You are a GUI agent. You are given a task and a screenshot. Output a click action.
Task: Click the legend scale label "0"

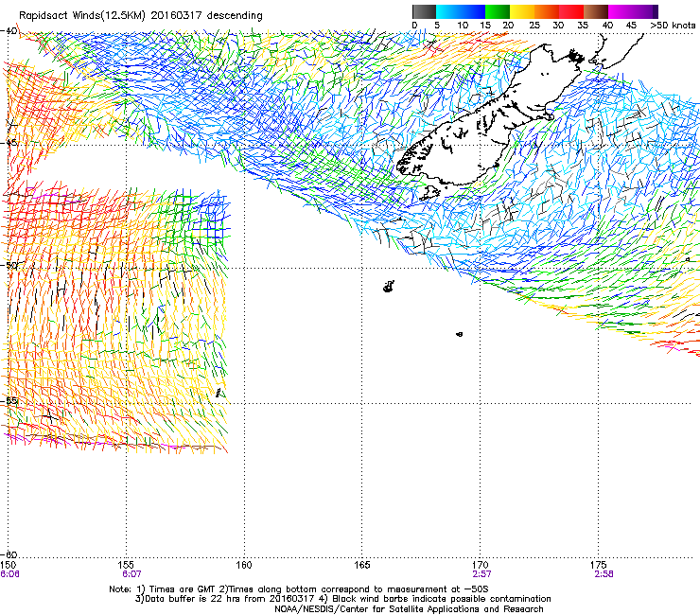pyautogui.click(x=414, y=26)
